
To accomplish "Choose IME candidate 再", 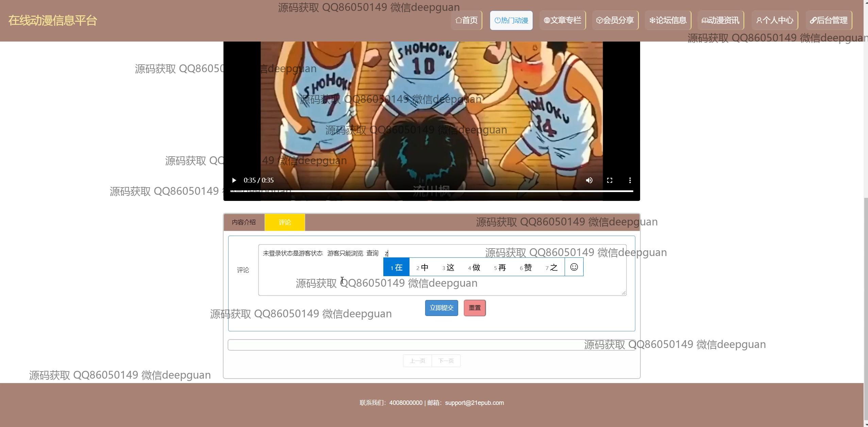I will click(x=500, y=267).
